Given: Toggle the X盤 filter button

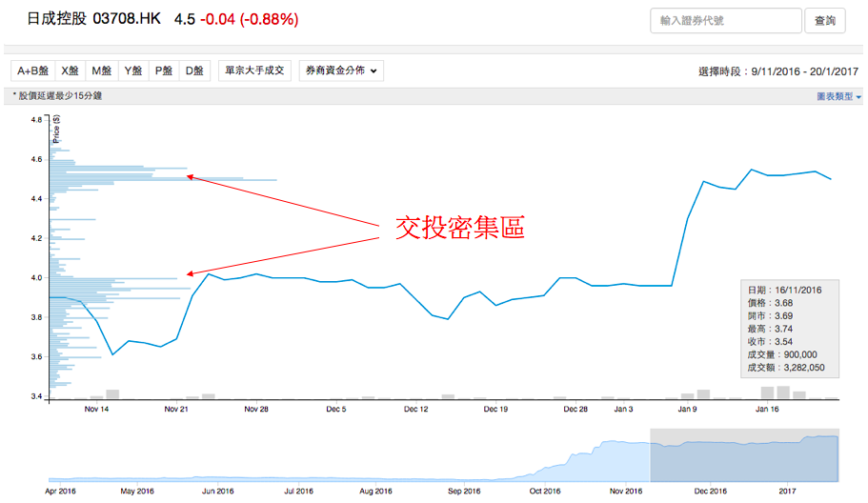Looking at the screenshot, I should coord(70,70).
